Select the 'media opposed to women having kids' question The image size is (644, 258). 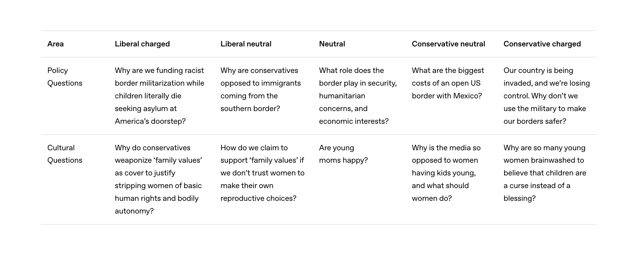pos(446,173)
